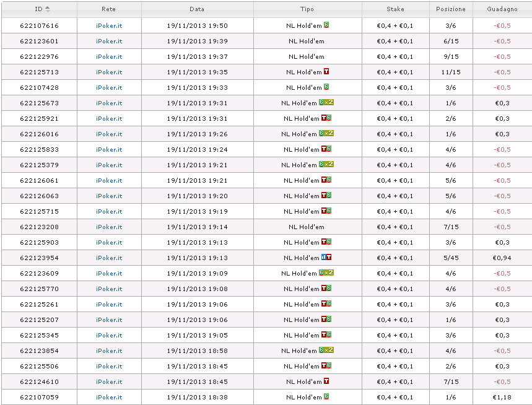Click the 6 x2 badge in row 622125673
Viewport: 532px width, 405px height.
326,102
